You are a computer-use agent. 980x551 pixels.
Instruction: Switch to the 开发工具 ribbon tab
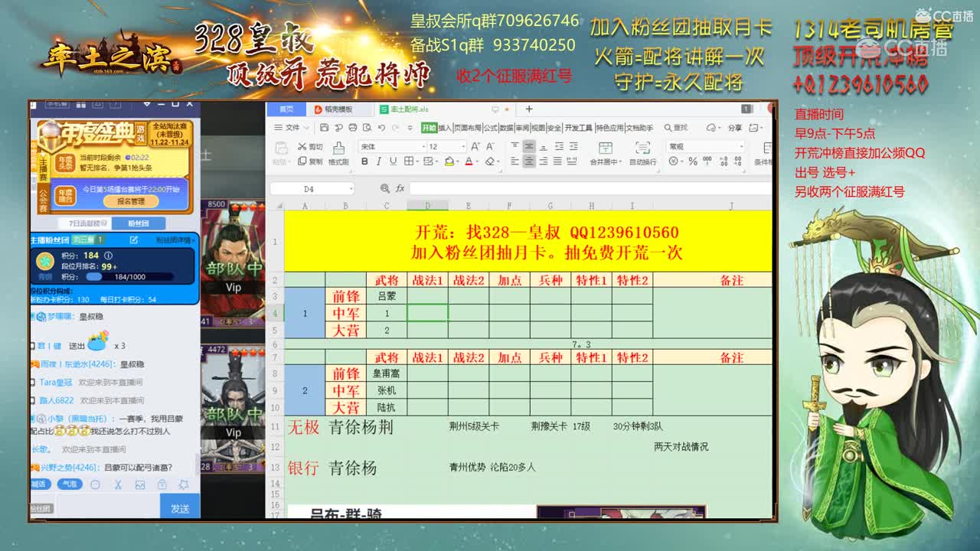578,128
